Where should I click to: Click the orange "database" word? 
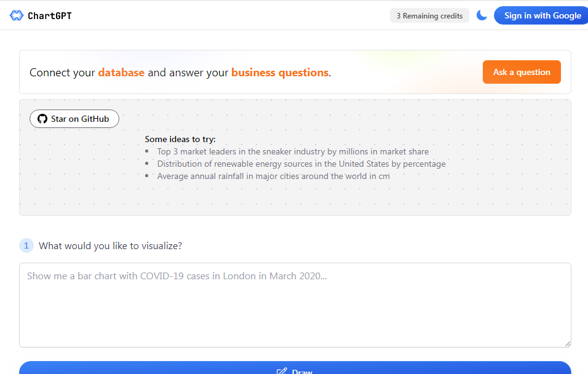121,73
